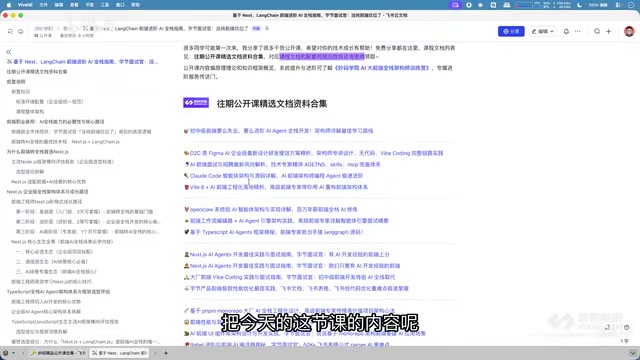
Task: Switch to the first 公开课合集 browser tab
Action: (x=58, y=353)
